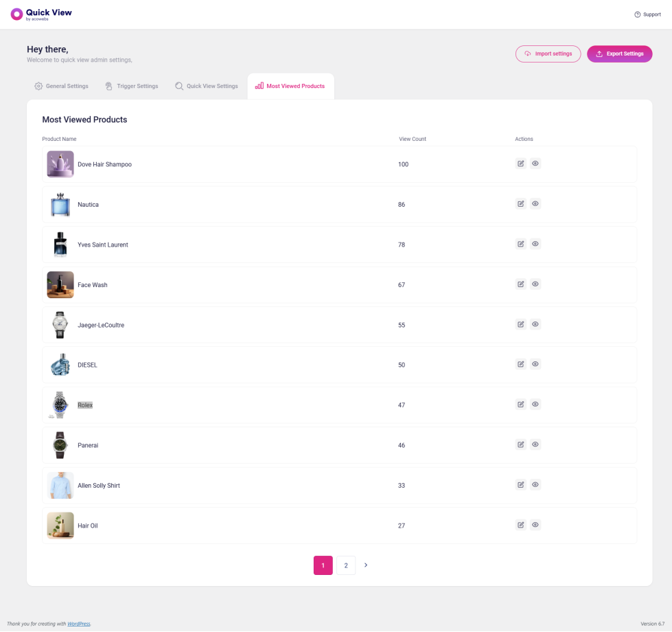Click the Allen Solly Shirt name

pos(99,486)
